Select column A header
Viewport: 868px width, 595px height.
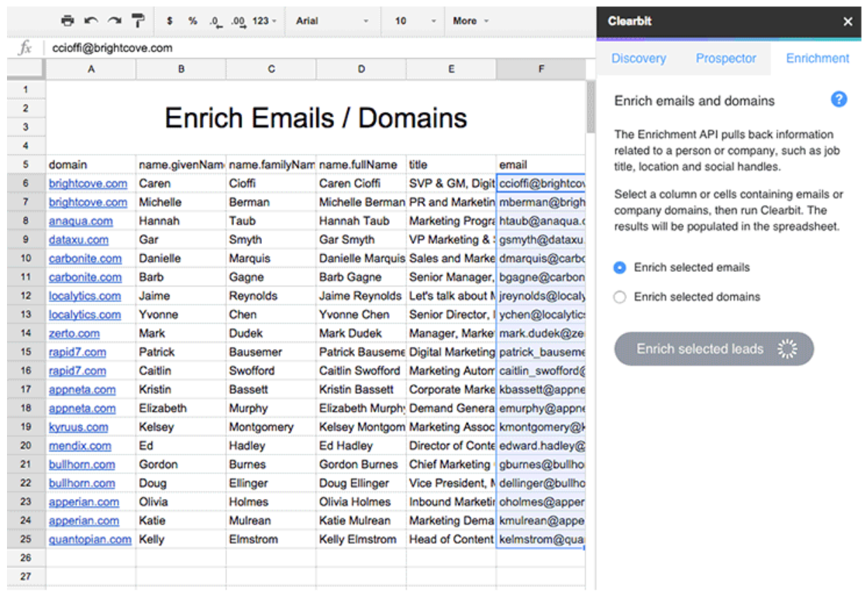click(91, 69)
